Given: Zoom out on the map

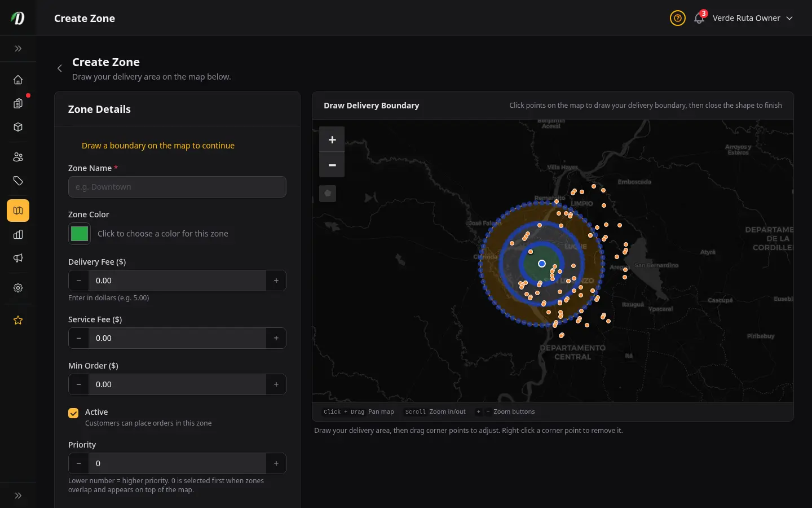Looking at the screenshot, I should 332,165.
